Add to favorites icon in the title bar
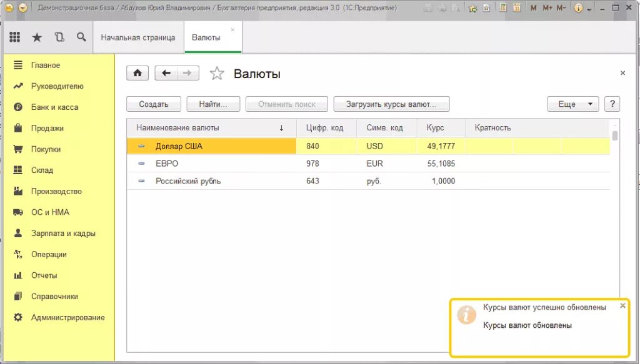 point(472,8)
